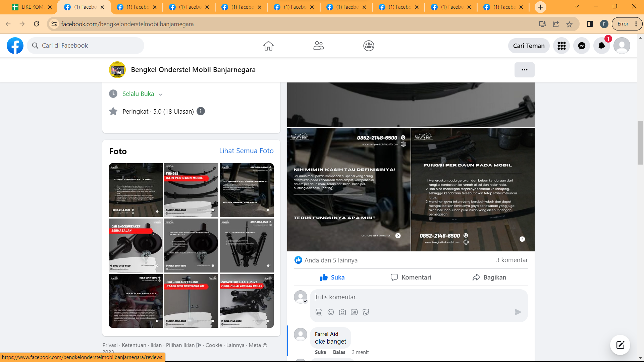Toggle the browser side panel

590,24
